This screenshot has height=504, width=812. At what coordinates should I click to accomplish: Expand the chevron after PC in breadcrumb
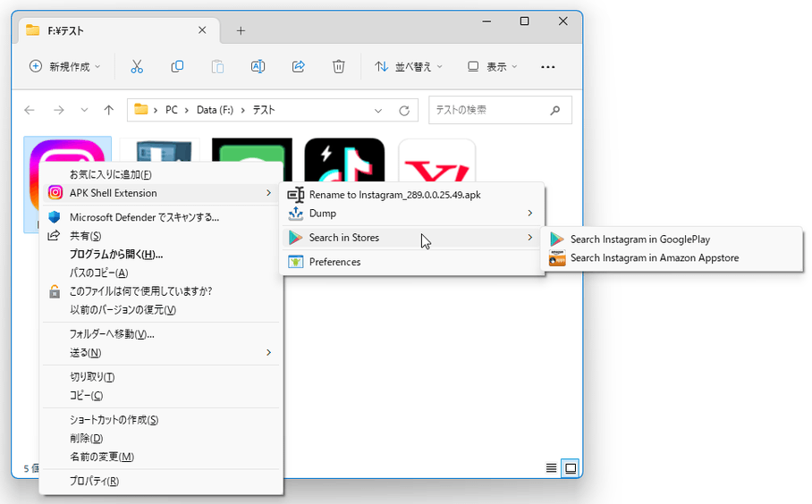[x=186, y=110]
